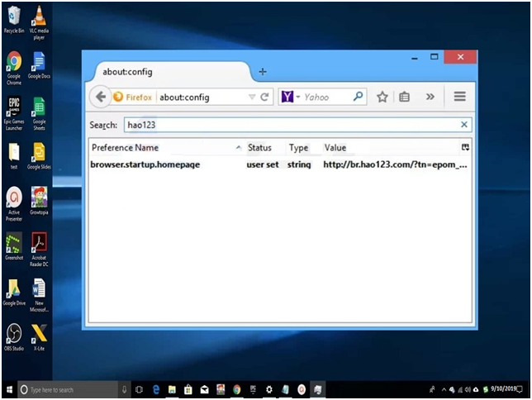Open the column picker icon
The width and height of the screenshot is (532, 400).
point(466,147)
